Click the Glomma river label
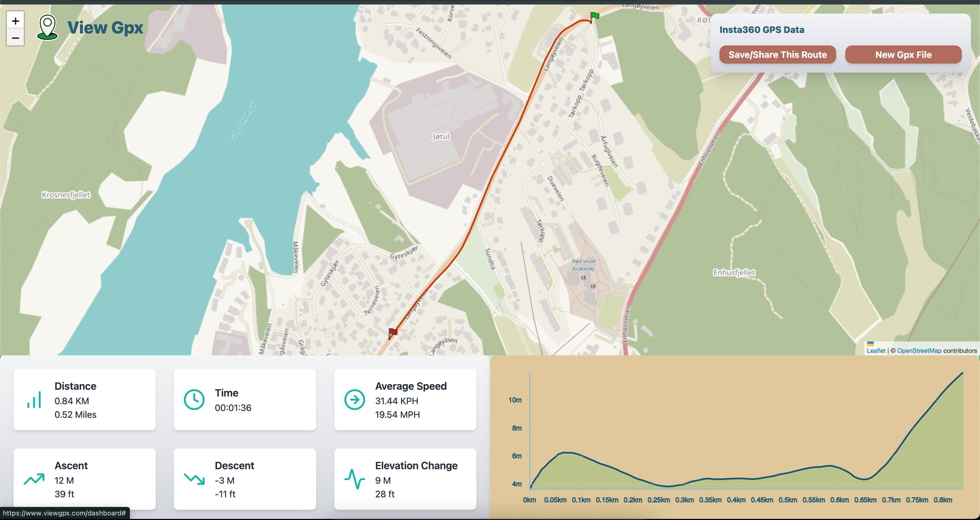 (242, 122)
